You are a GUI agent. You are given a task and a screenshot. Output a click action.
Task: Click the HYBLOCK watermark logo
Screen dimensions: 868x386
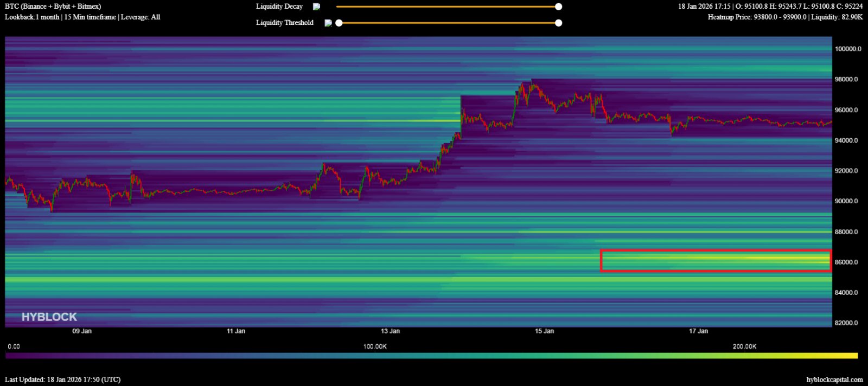tap(49, 317)
